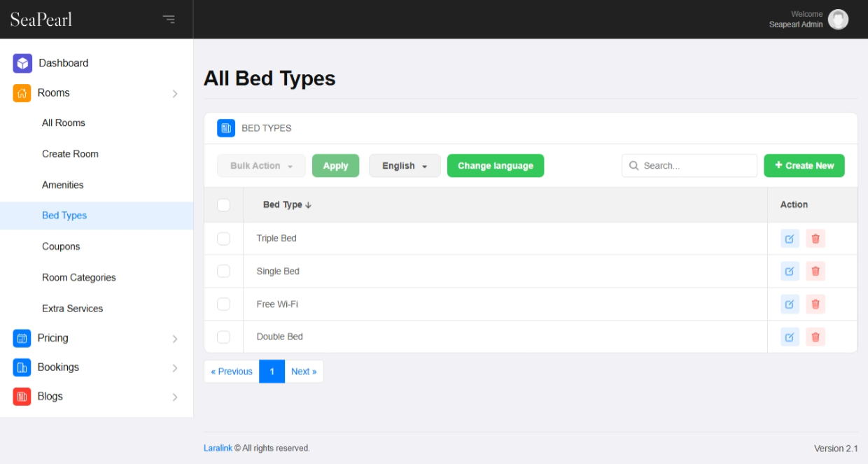Expand the Pricing menu chevron
The width and height of the screenshot is (868, 464).
pos(175,339)
